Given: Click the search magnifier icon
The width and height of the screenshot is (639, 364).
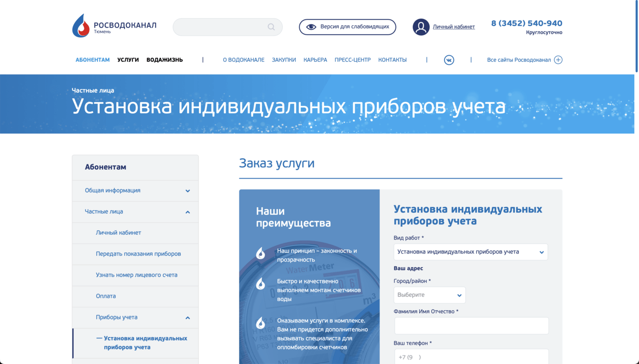Looking at the screenshot, I should click(x=271, y=27).
